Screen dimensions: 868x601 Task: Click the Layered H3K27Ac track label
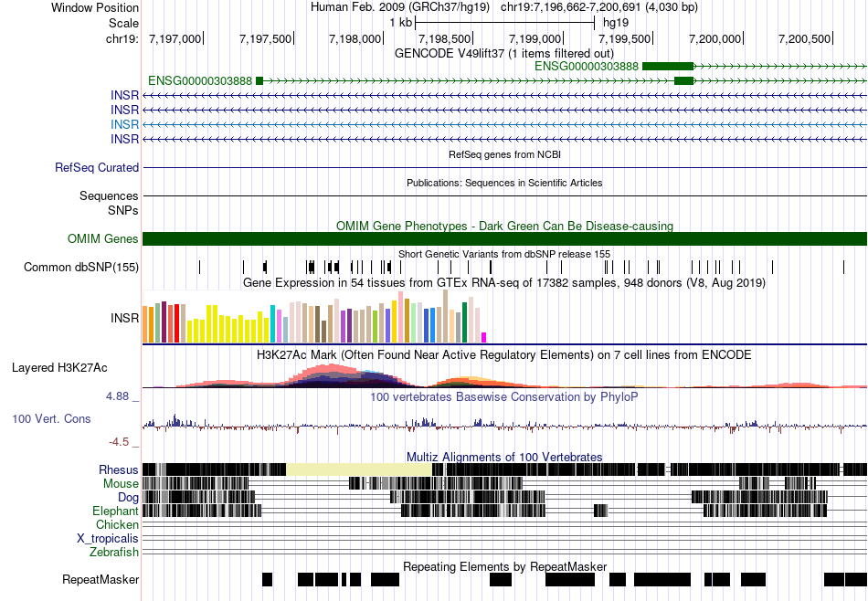tap(59, 367)
